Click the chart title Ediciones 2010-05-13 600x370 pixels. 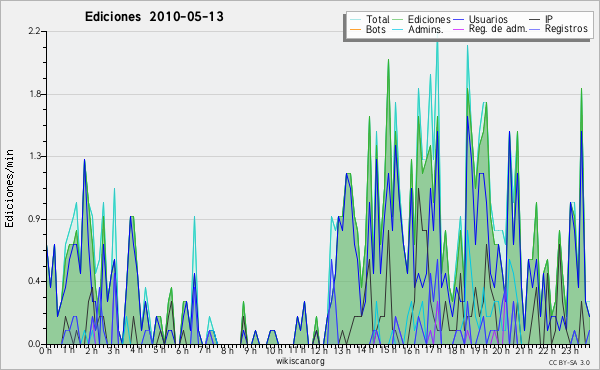(x=154, y=16)
